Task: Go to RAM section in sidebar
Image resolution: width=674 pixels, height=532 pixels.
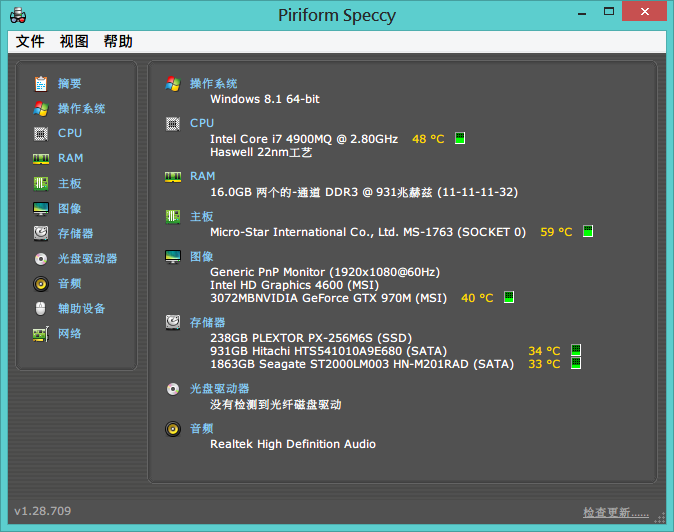Action: click(71, 158)
